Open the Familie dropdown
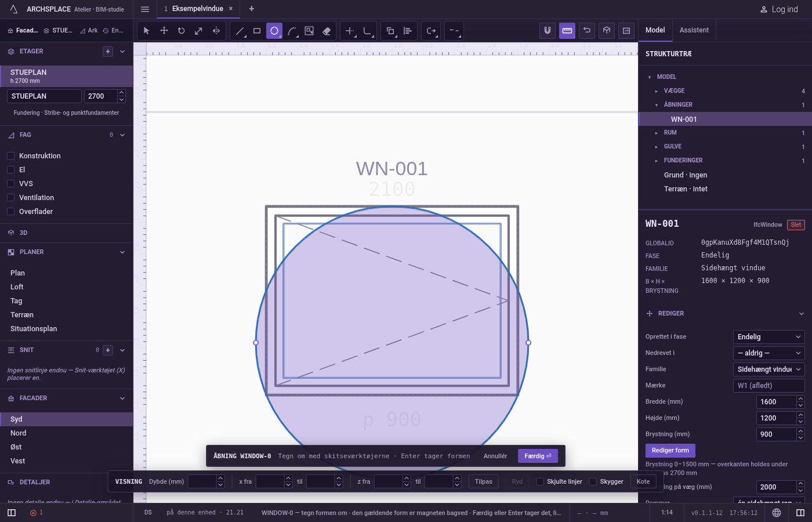Viewport: 812px width, 522px height. (769, 369)
